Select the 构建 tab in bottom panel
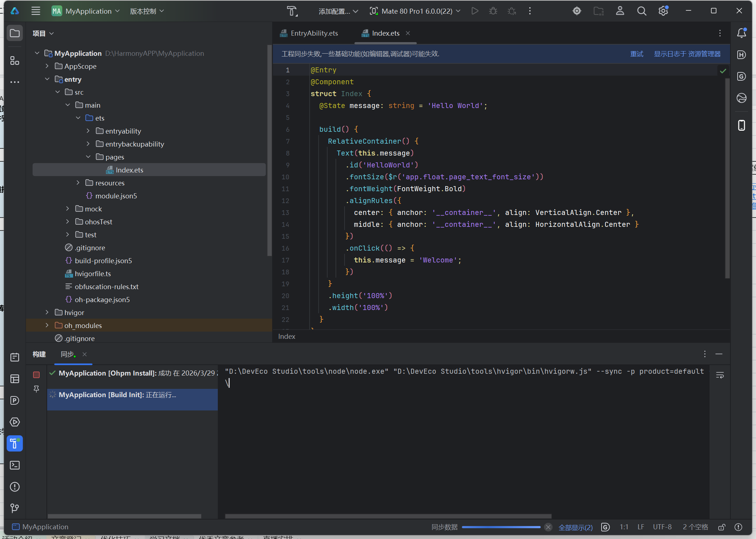This screenshot has height=539, width=756. (x=39, y=354)
